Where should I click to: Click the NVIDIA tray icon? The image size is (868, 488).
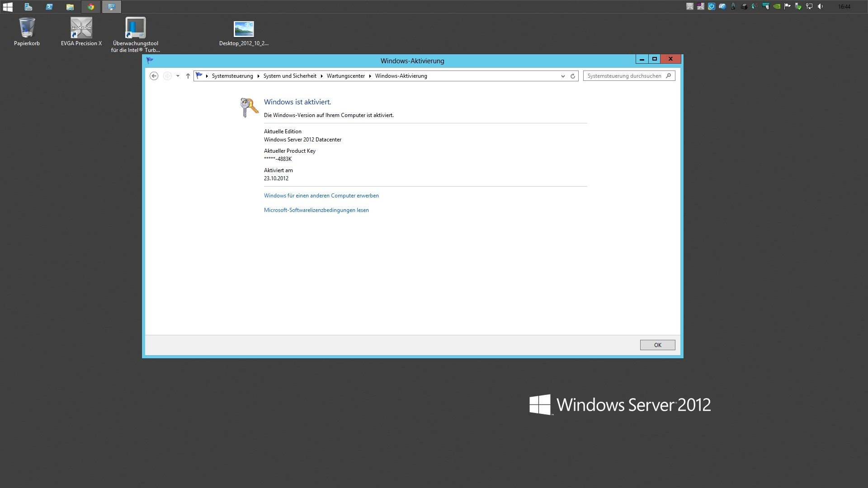pos(777,6)
